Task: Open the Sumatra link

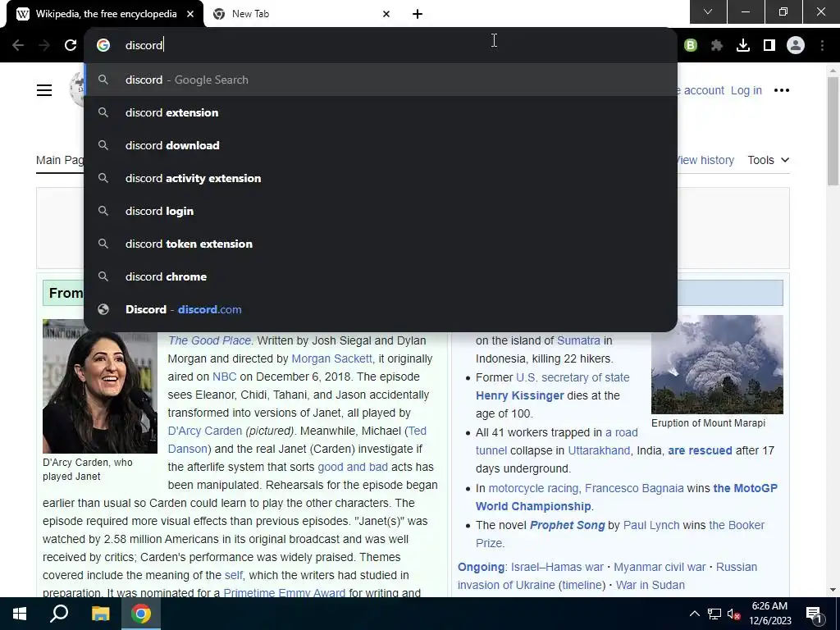Action: point(578,340)
